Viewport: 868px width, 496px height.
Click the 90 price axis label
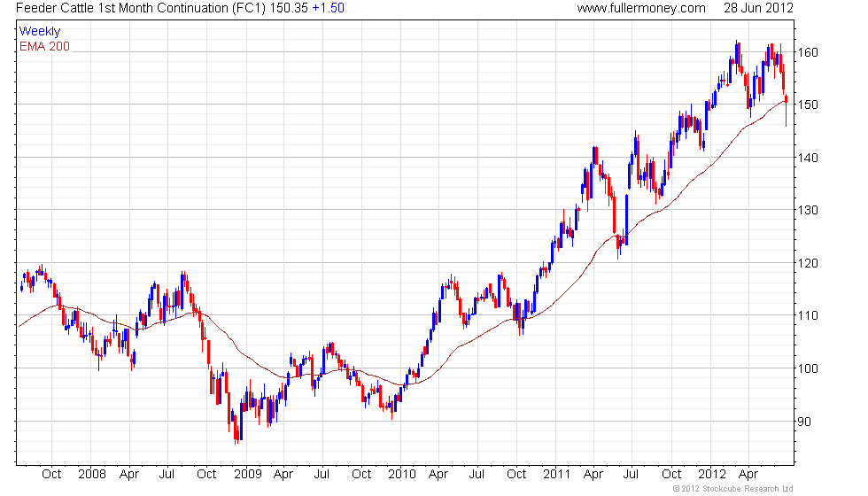point(804,422)
